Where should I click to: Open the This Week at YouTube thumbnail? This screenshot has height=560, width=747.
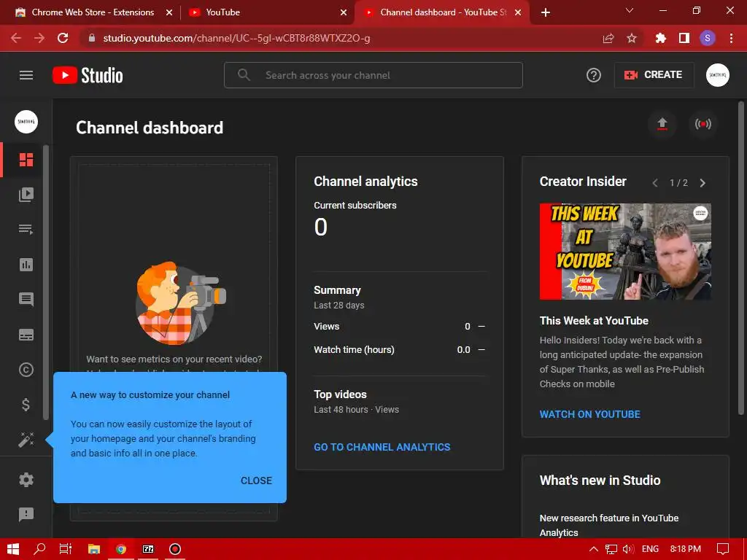click(x=625, y=252)
